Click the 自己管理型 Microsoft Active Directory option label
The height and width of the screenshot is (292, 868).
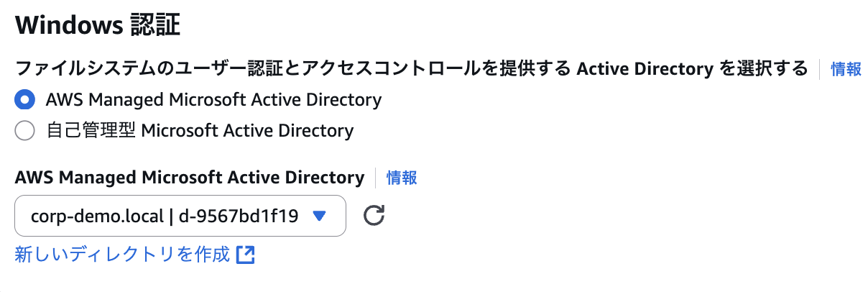(x=200, y=131)
